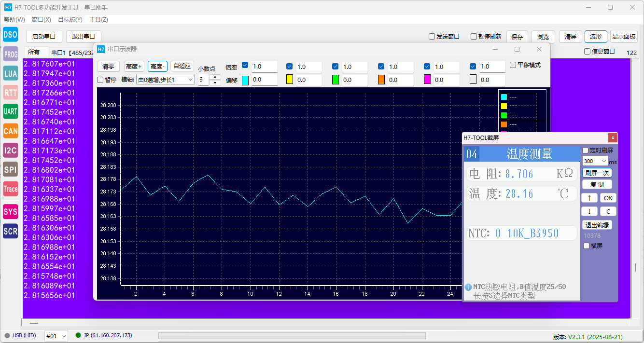Click the 浏览 button

[x=544, y=37]
